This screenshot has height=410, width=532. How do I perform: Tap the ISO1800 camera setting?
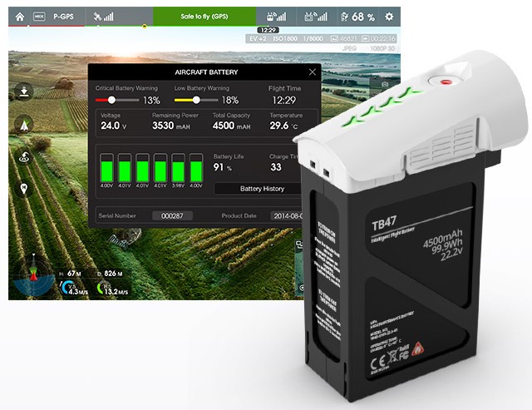point(285,39)
